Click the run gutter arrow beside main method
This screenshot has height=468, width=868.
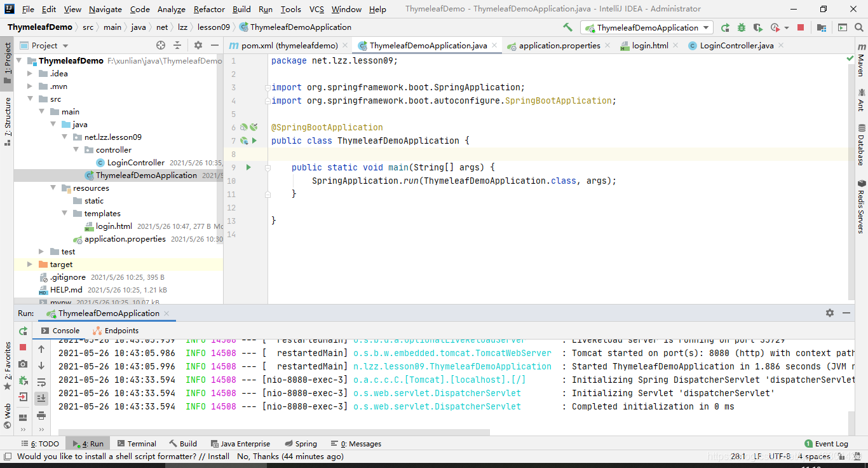click(x=249, y=167)
